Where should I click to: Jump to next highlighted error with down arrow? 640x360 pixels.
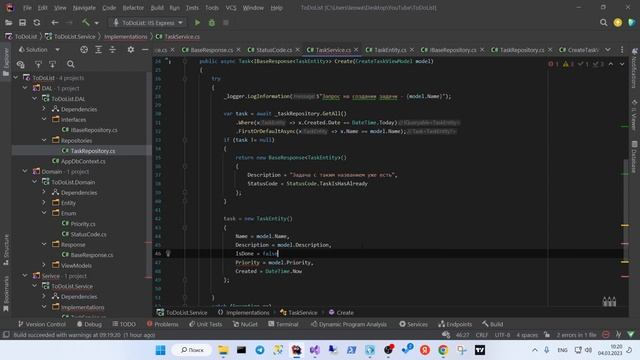[x=622, y=64]
